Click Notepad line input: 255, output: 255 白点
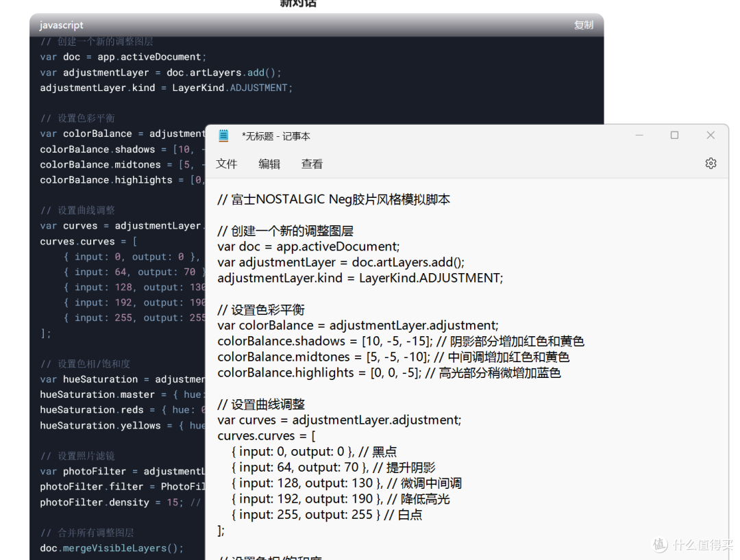The image size is (740, 560). click(x=327, y=514)
